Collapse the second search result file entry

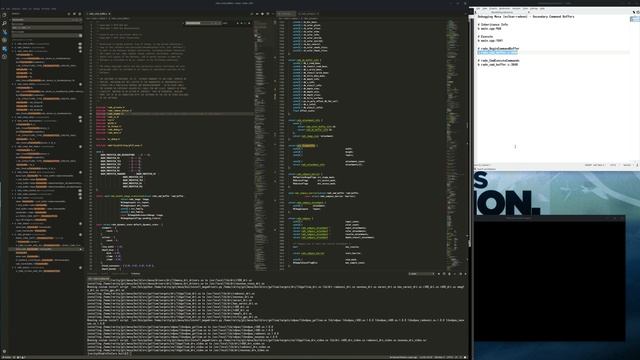click(x=13, y=47)
